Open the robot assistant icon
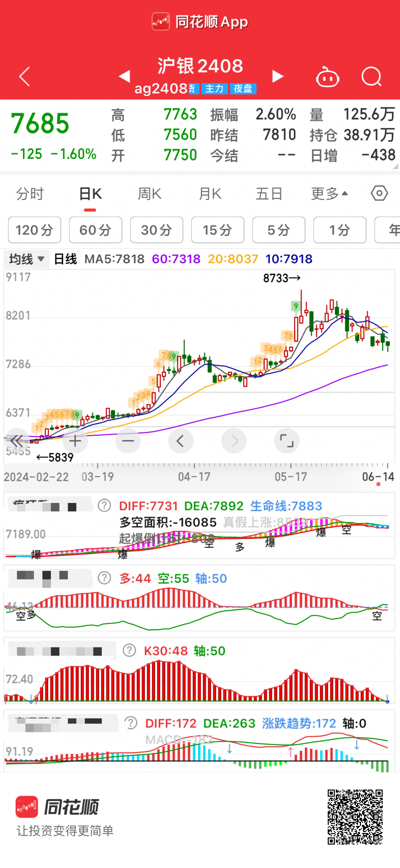This screenshot has width=400, height=868. pyautogui.click(x=327, y=77)
